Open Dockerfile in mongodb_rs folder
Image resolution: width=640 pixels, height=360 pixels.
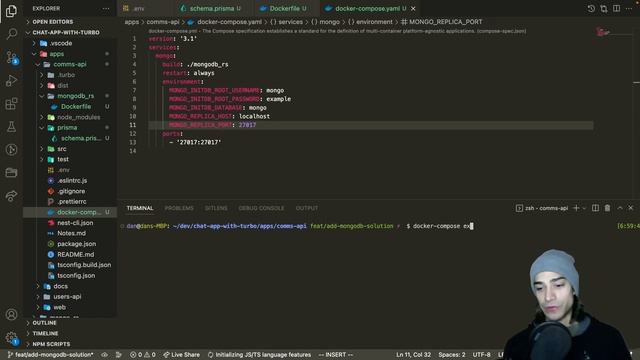pyautogui.click(x=76, y=107)
